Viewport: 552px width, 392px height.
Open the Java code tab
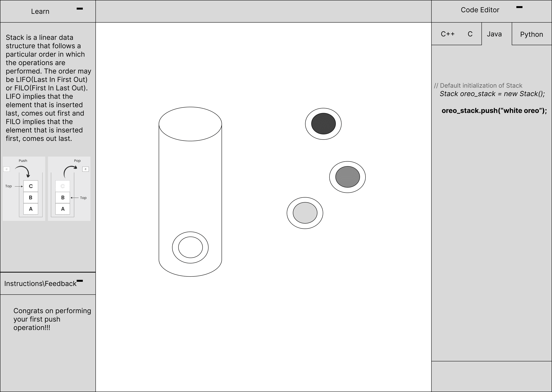494,34
